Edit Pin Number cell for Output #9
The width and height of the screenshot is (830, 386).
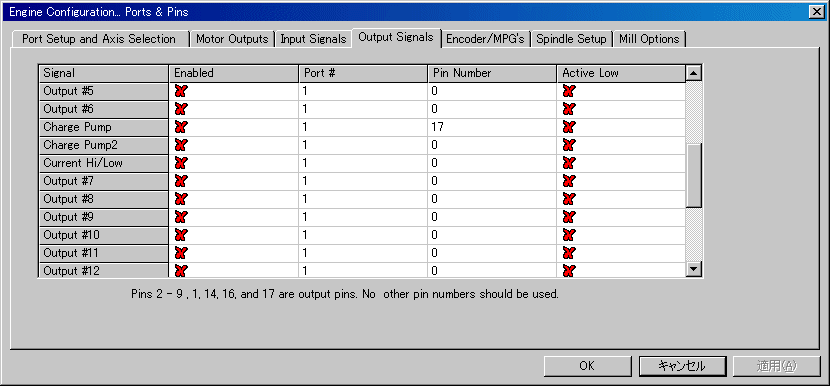pyautogui.click(x=492, y=217)
